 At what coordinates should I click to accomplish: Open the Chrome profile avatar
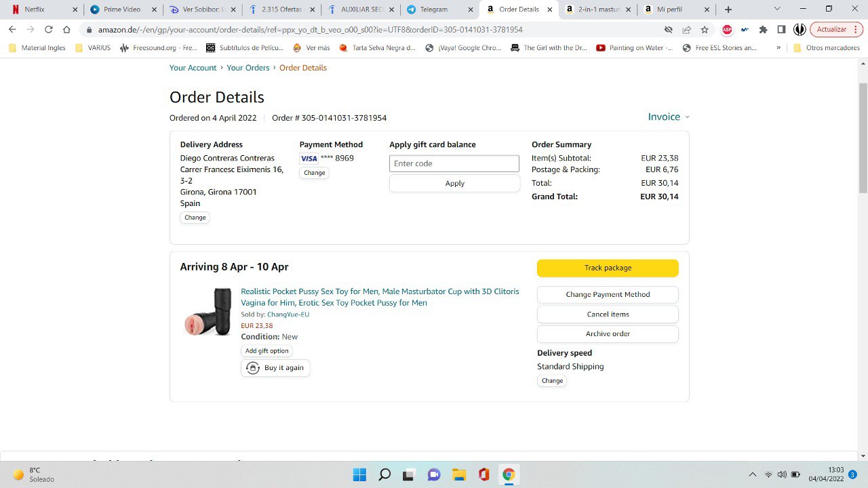(800, 30)
